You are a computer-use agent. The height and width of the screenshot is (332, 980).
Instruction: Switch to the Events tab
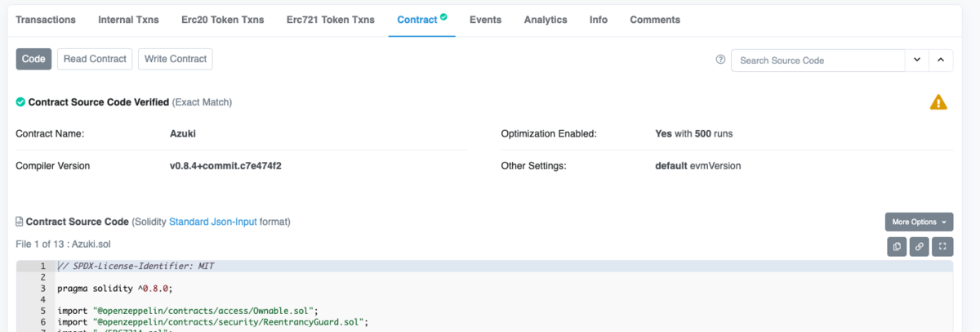click(486, 20)
